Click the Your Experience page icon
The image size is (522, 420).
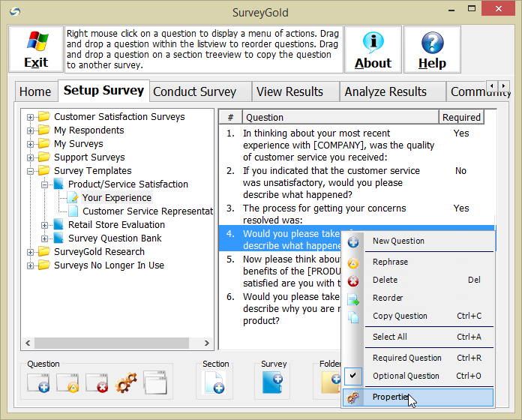[73, 197]
